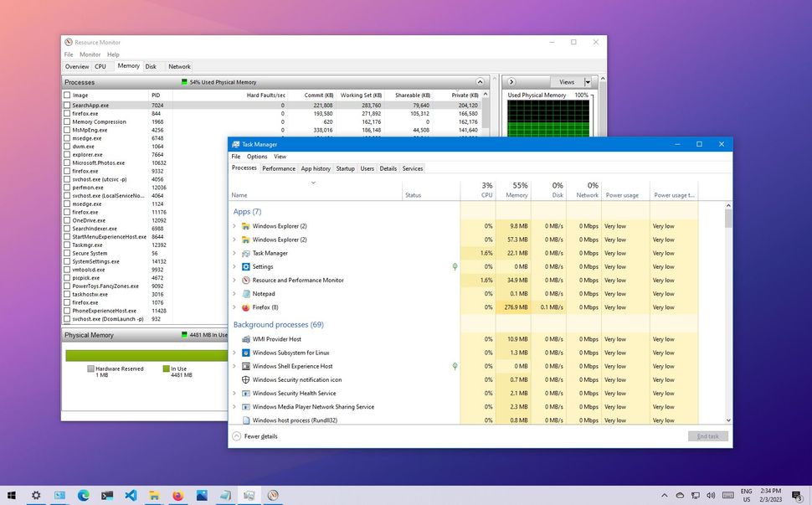Click the End task button
The image size is (812, 505).
[x=707, y=435]
